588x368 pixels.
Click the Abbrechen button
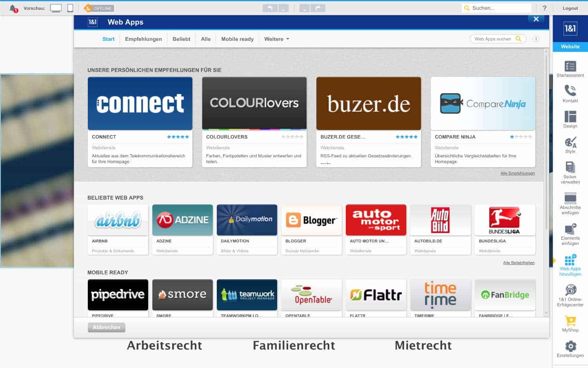106,327
